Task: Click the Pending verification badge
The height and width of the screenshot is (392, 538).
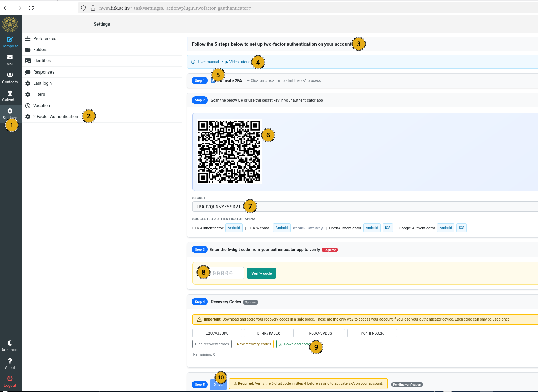Action: 407,385
